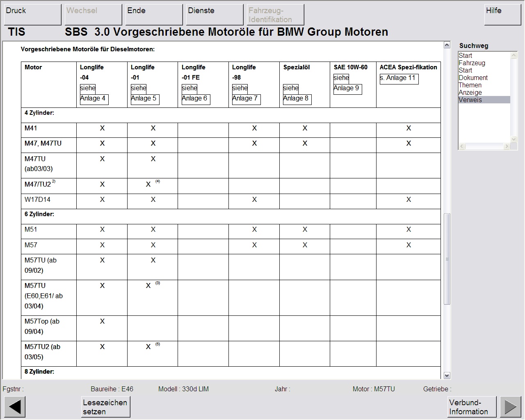Viewport: 525px width, 420px height.
Task: Click 'M57TU2 (ab 03/05)' row label
Action: tap(42, 352)
